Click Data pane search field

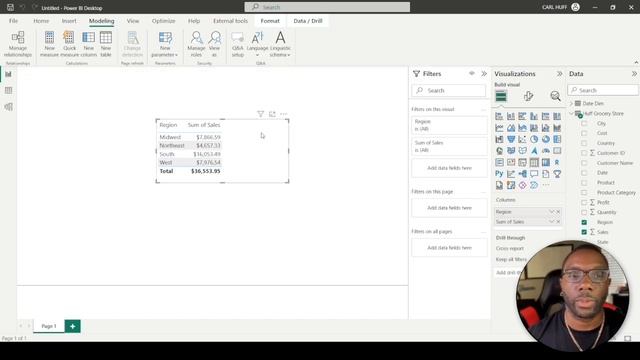603,90
